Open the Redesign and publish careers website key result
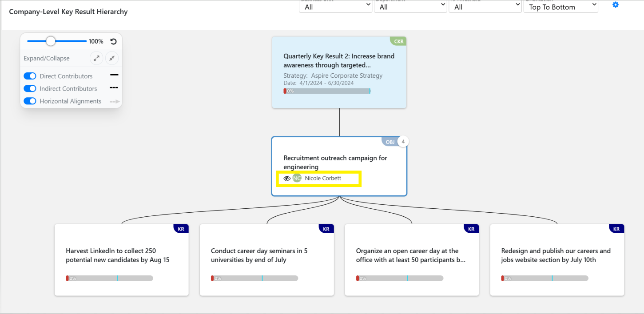The width and height of the screenshot is (644, 314). click(x=556, y=255)
